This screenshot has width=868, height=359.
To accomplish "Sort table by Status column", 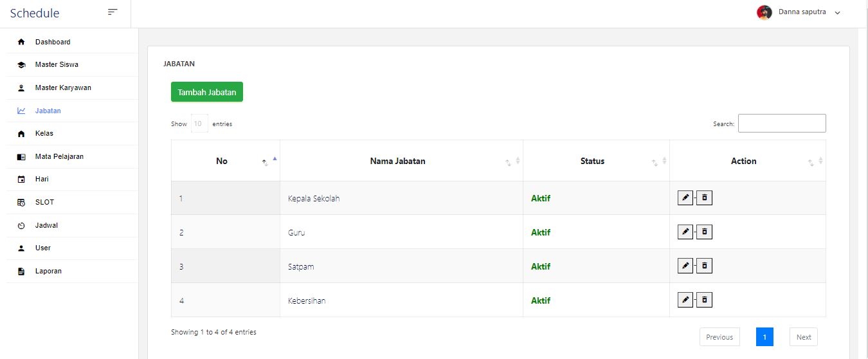I will click(592, 161).
